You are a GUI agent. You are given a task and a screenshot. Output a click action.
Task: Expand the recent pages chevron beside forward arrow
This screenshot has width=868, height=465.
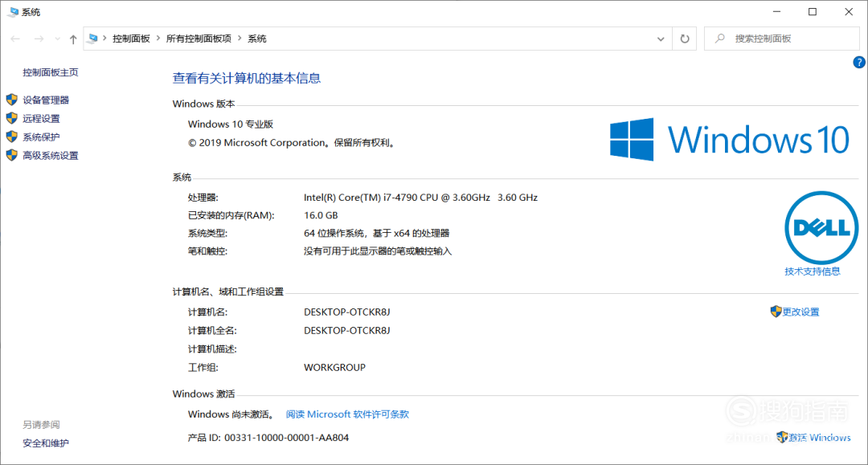point(56,38)
